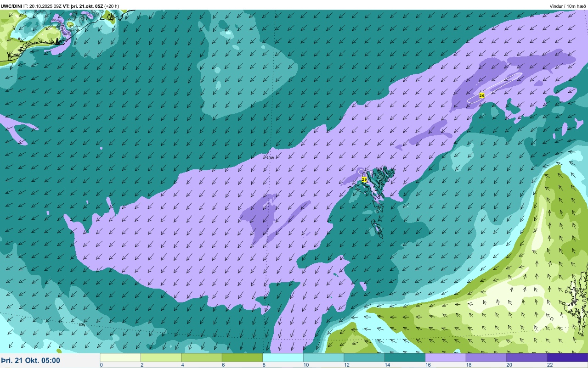
Task: Click the legend value "22"
Action: click(x=549, y=365)
